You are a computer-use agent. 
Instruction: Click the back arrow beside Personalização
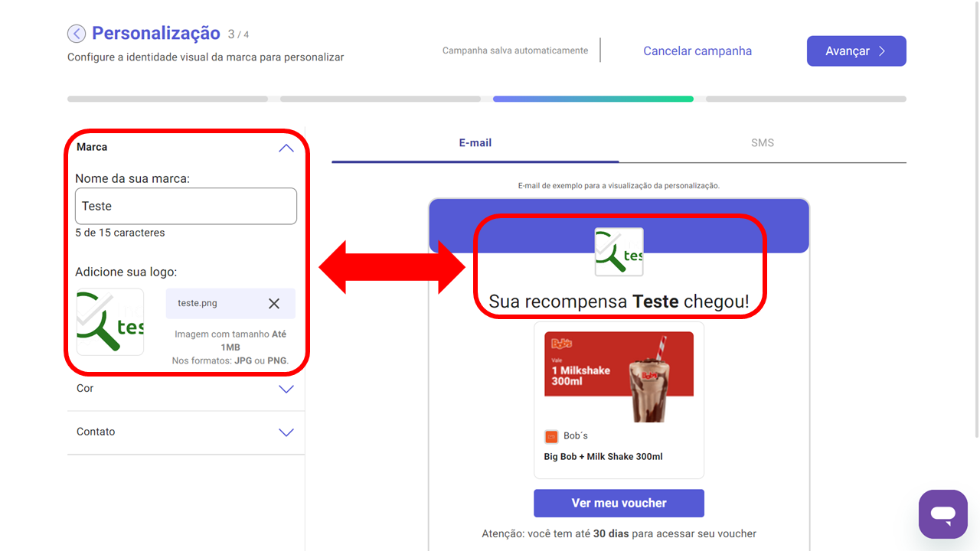(77, 34)
